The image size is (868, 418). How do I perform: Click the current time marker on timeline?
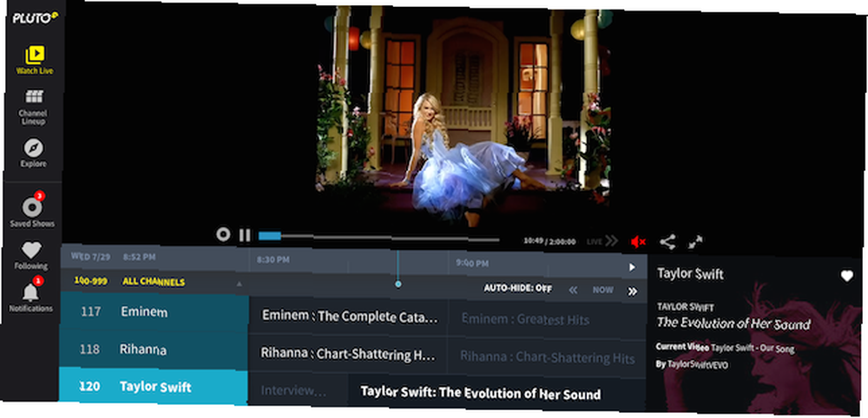(398, 284)
